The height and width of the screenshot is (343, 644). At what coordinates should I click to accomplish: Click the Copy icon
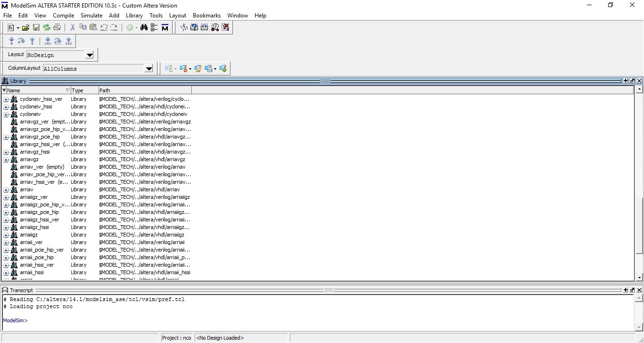pos(83,28)
